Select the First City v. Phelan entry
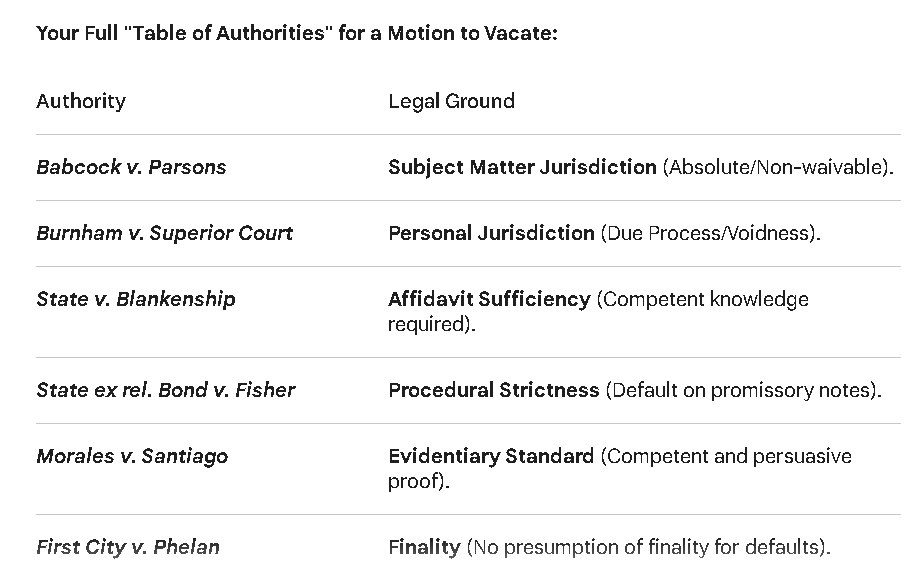This screenshot has width=923, height=576. point(128,547)
